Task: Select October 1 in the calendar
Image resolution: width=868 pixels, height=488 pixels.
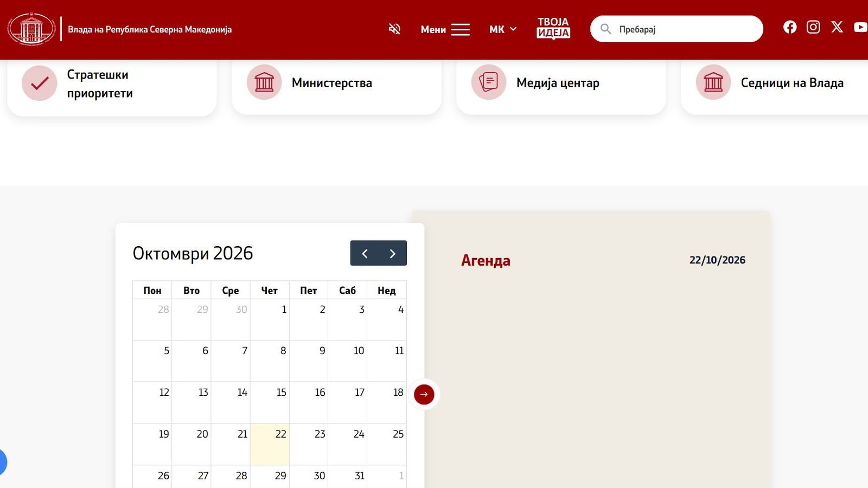Action: click(x=270, y=319)
